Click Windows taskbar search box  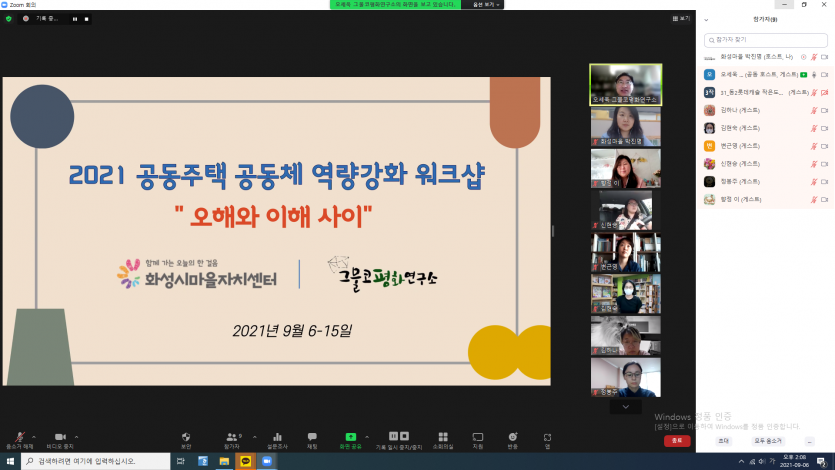(96, 461)
